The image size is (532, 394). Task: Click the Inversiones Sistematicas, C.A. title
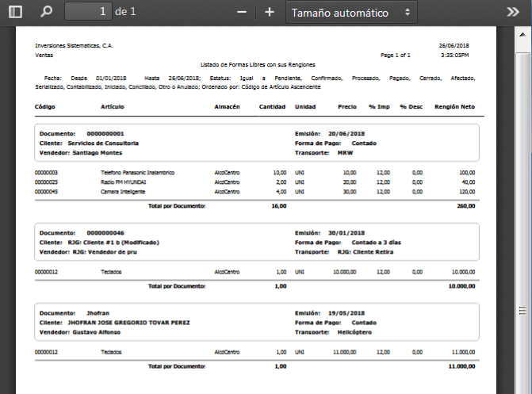74,46
